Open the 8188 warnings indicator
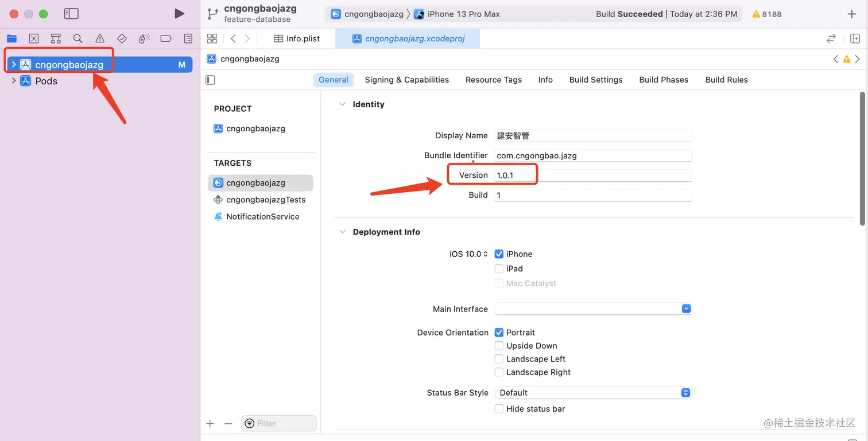The width and height of the screenshot is (868, 441). [767, 14]
